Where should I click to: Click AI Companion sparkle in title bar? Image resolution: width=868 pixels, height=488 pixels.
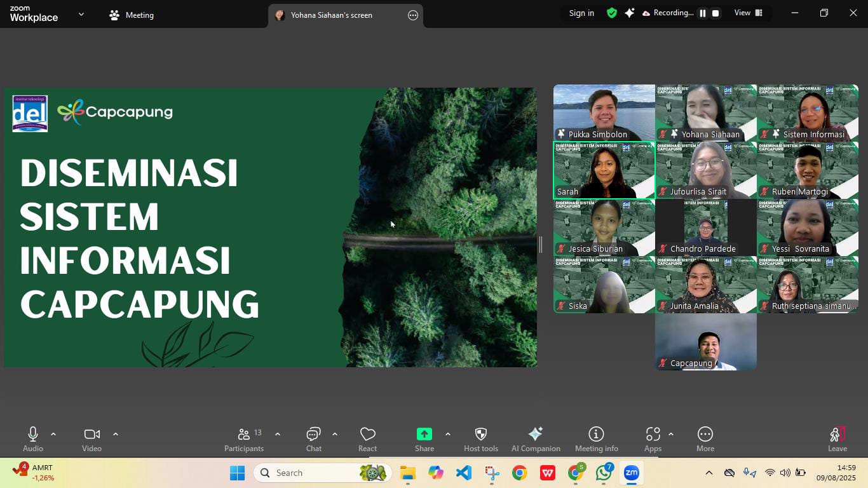point(629,13)
